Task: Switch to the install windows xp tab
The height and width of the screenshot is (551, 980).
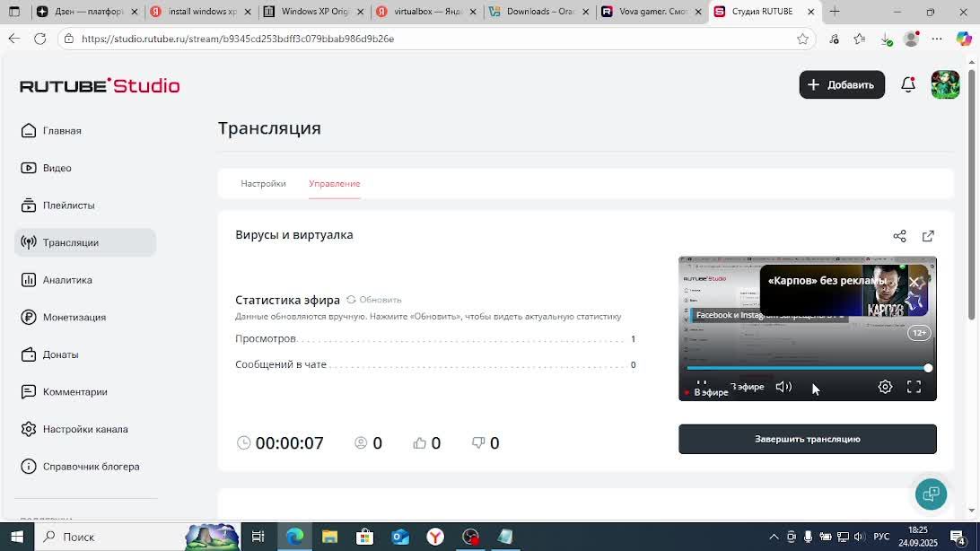Action: click(x=201, y=12)
